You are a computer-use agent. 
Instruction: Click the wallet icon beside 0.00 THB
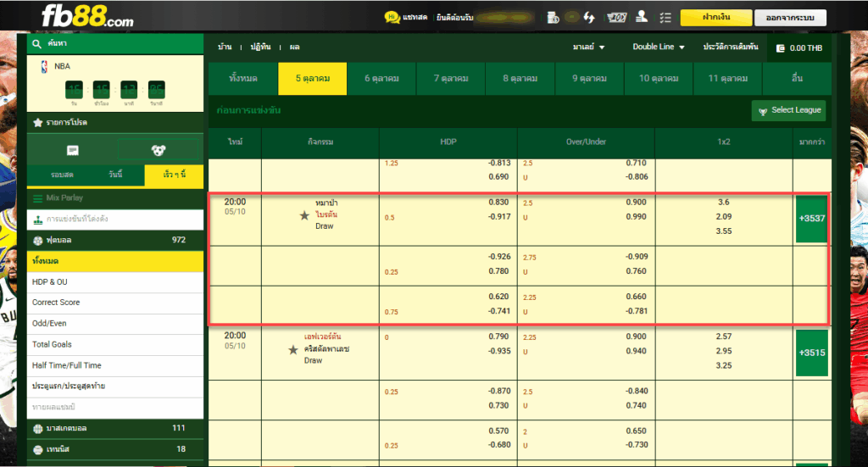coord(781,48)
